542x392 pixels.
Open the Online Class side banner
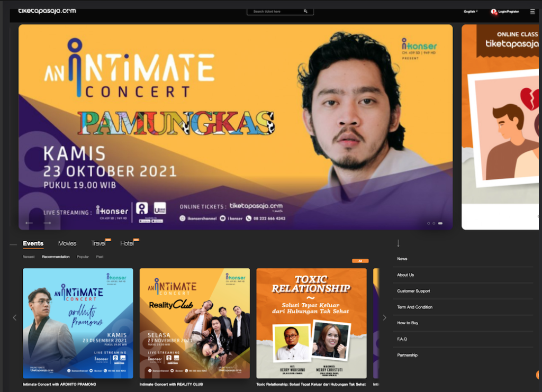pyautogui.click(x=500, y=127)
